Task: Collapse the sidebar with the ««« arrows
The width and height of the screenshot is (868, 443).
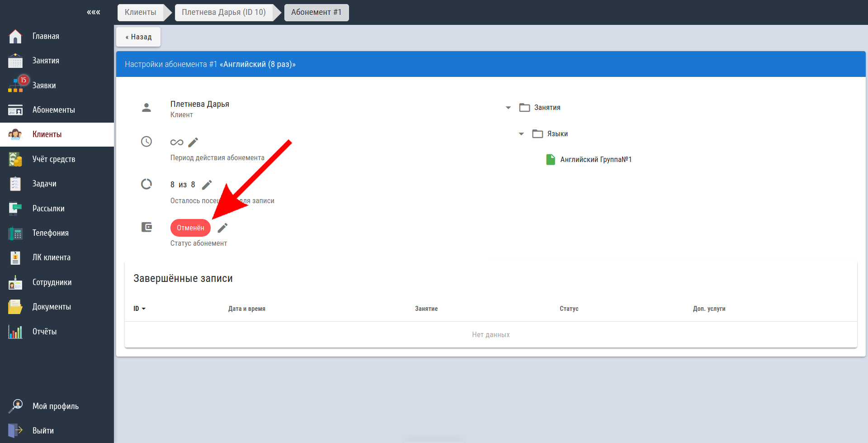Action: (x=94, y=12)
